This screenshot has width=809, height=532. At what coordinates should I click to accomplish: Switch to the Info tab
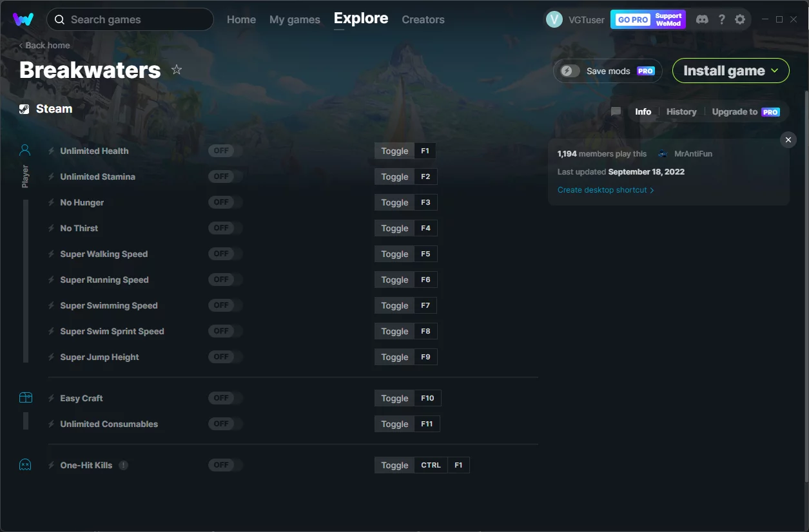pos(643,111)
